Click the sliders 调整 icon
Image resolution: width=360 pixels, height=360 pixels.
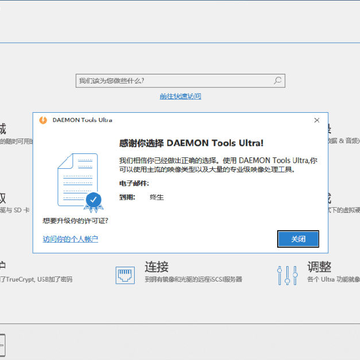pos(287,275)
